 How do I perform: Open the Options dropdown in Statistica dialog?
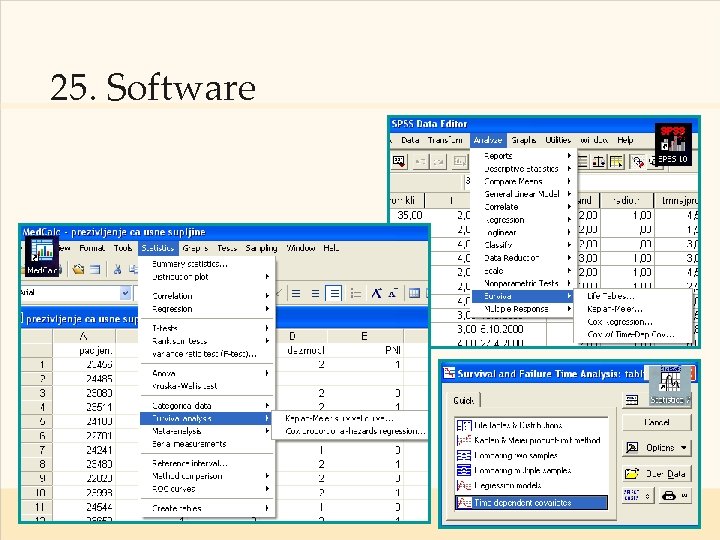684,447
